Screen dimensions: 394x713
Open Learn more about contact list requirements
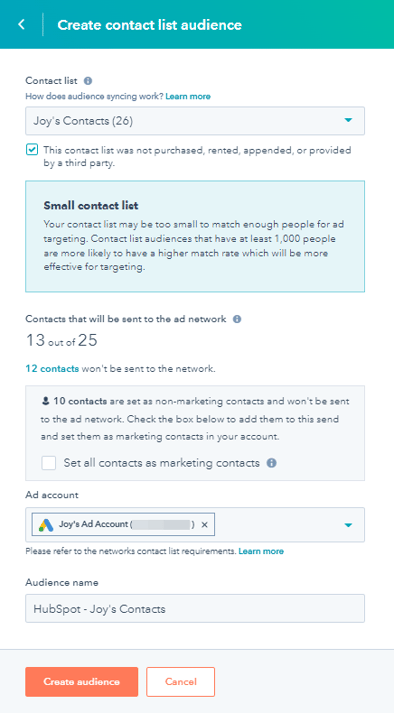pyautogui.click(x=261, y=551)
